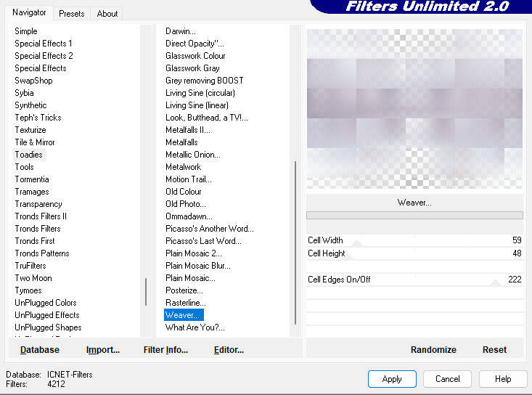532x395 pixels.
Task: Select Tronds Patterns category
Action: pyautogui.click(x=41, y=253)
